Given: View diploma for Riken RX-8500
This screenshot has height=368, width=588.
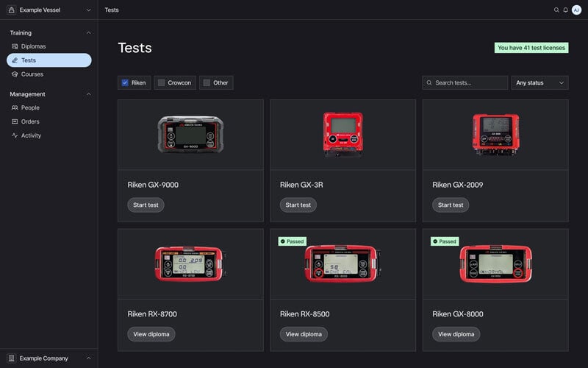Looking at the screenshot, I should pos(304,334).
